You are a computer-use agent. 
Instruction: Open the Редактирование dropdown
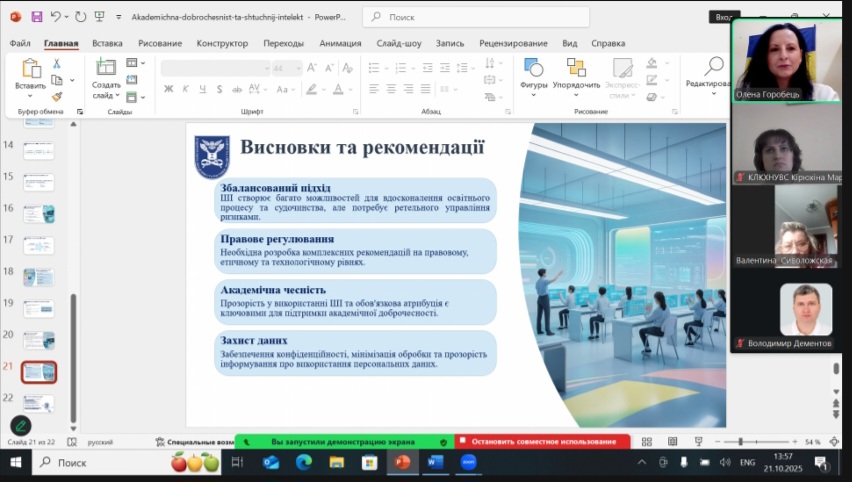(714, 93)
